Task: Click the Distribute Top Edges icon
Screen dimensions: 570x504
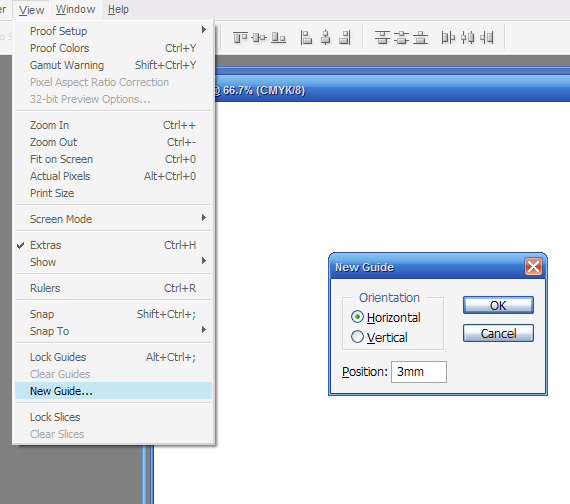Action: click(x=382, y=37)
